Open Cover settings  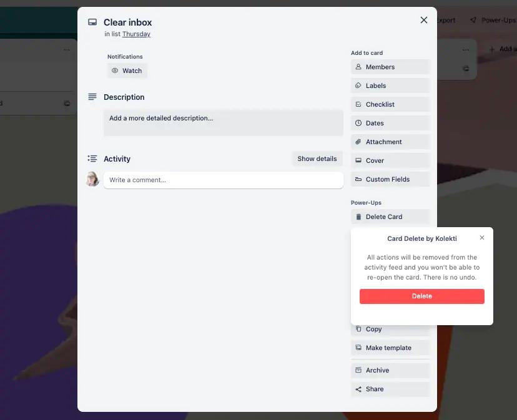coord(390,160)
